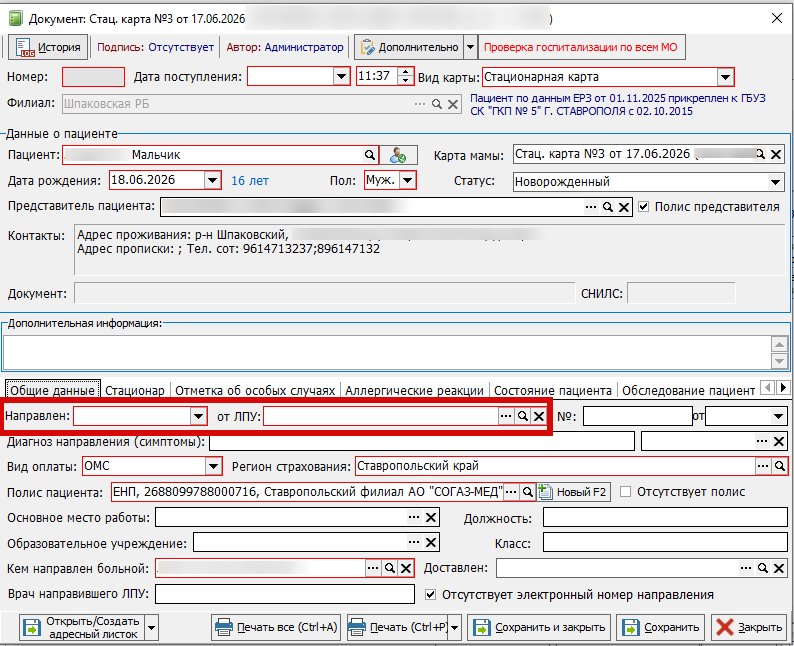This screenshot has width=794, height=646.
Task: Clear Представитель пациента field
Action: tap(624, 207)
